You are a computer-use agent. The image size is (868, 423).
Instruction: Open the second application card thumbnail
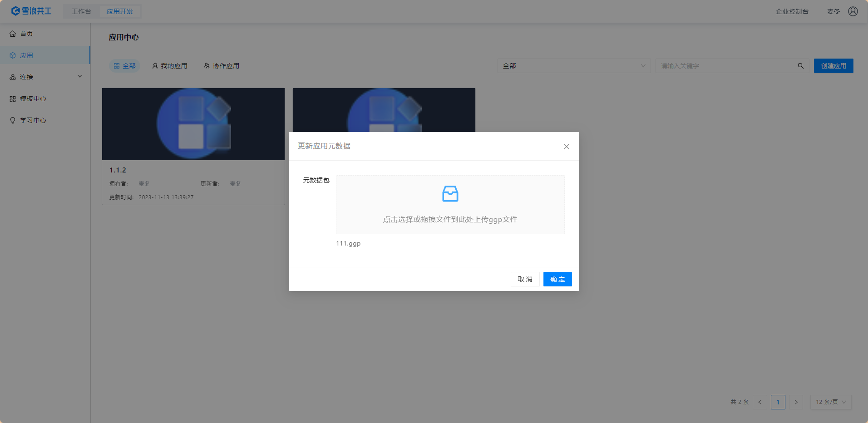(x=384, y=110)
